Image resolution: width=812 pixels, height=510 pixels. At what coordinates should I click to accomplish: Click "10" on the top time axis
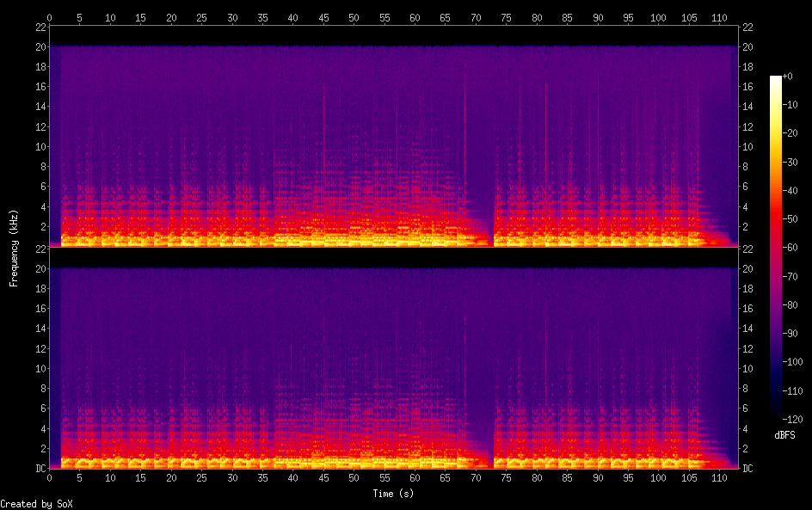click(x=110, y=17)
